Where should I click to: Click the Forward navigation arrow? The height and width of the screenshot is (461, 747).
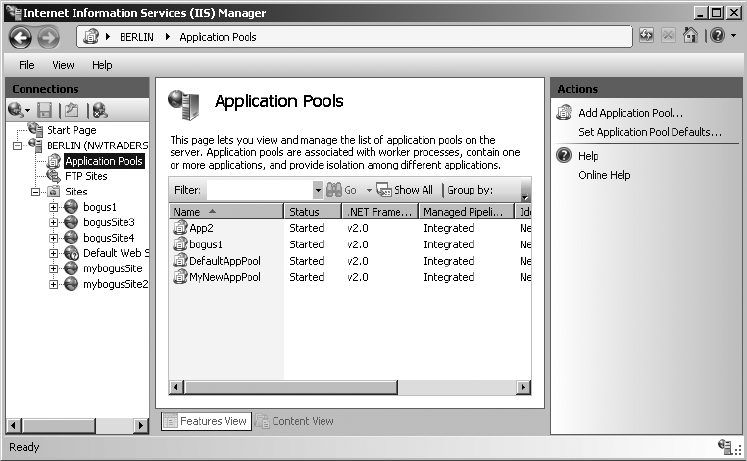coord(49,37)
